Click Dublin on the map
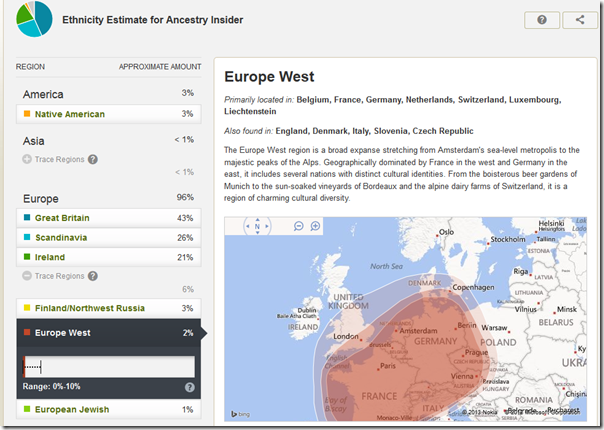The image size is (604, 430). click(307, 310)
